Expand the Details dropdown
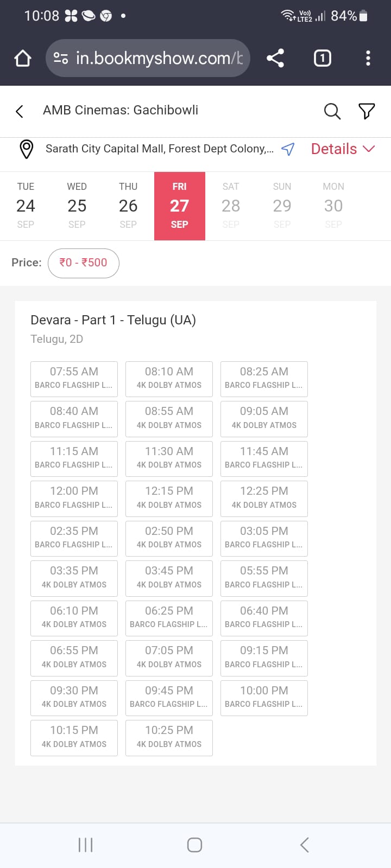 coord(343,149)
